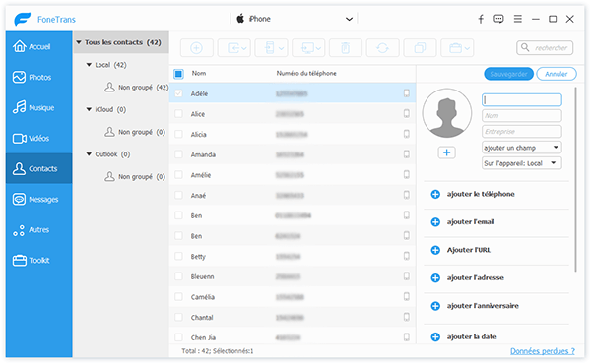The width and height of the screenshot is (591, 364).
Task: Focus the Entreprise input field
Action: tap(522, 132)
